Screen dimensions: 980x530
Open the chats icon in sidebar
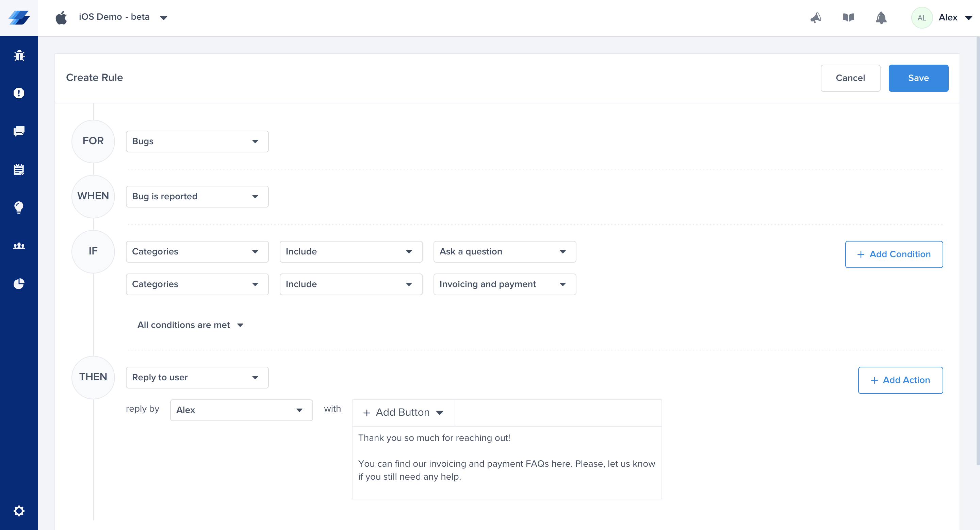[19, 131]
